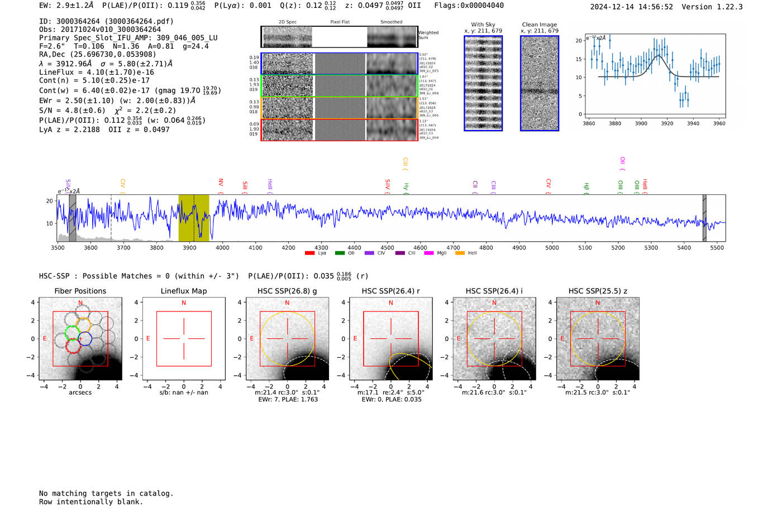Open the HSC SSP(26.4) i image

click(494, 339)
